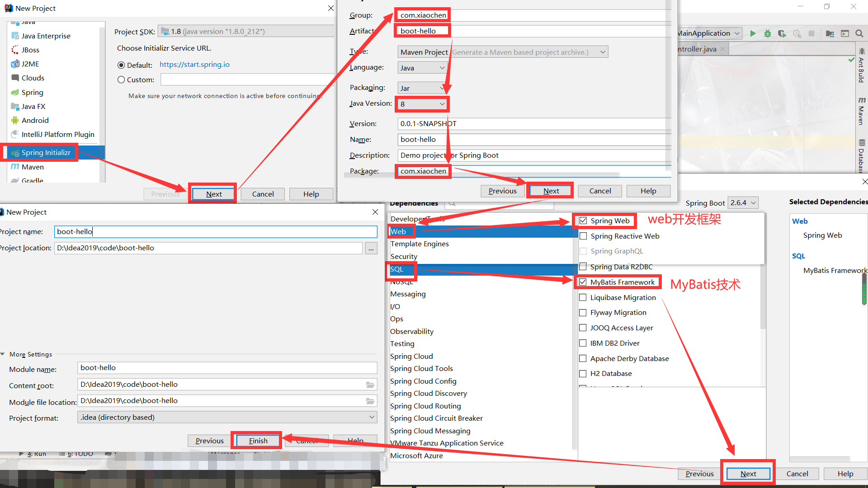The width and height of the screenshot is (868, 488).
Task: Select the Default Initializr URL radio button
Action: click(x=121, y=65)
